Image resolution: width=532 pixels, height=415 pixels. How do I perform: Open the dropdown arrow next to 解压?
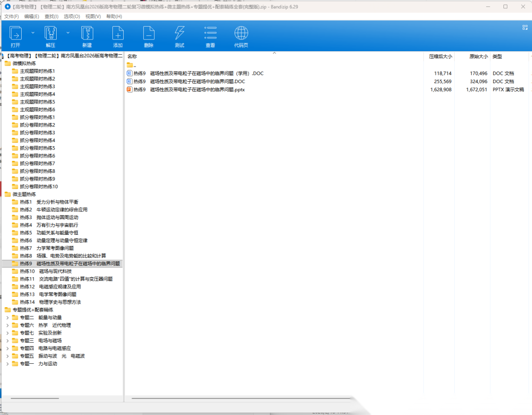click(68, 32)
